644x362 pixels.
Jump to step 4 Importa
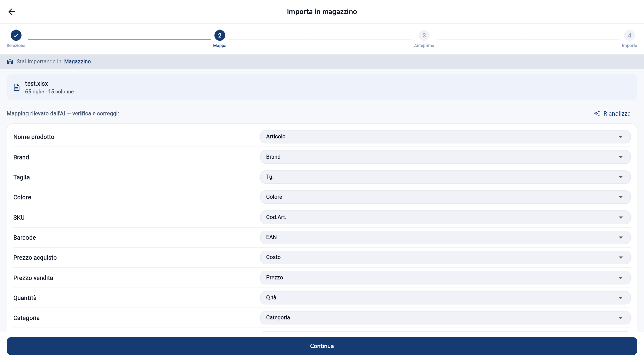click(x=629, y=35)
